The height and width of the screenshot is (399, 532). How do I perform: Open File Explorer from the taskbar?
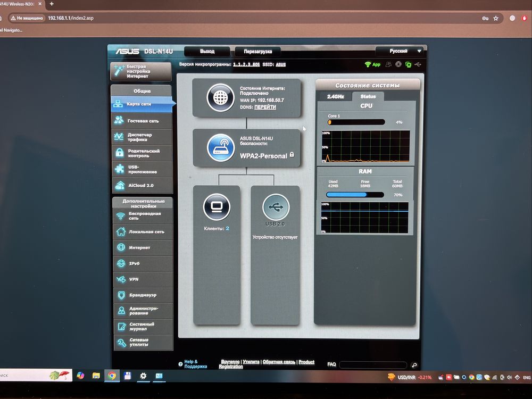96,376
